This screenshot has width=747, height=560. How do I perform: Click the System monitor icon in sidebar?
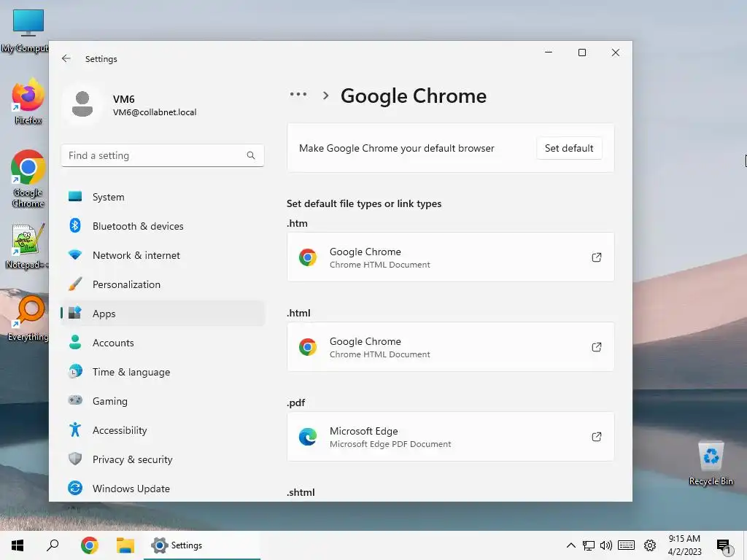[75, 196]
